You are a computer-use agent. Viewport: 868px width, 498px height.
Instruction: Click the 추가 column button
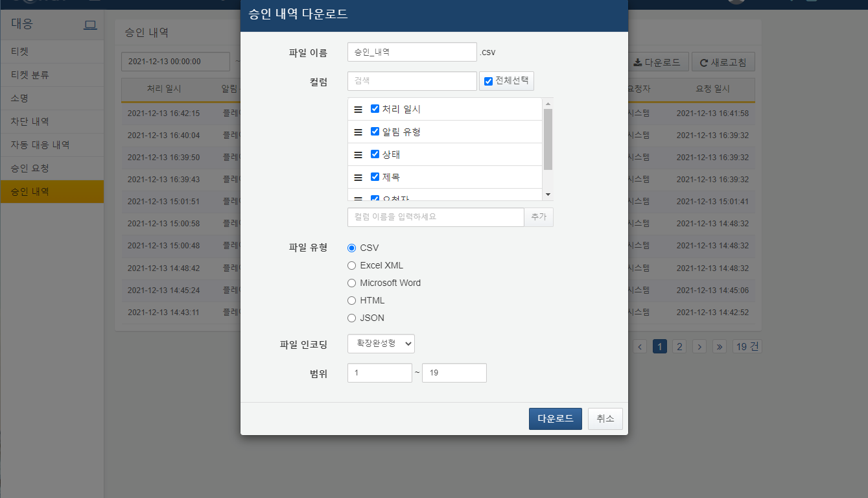point(539,217)
